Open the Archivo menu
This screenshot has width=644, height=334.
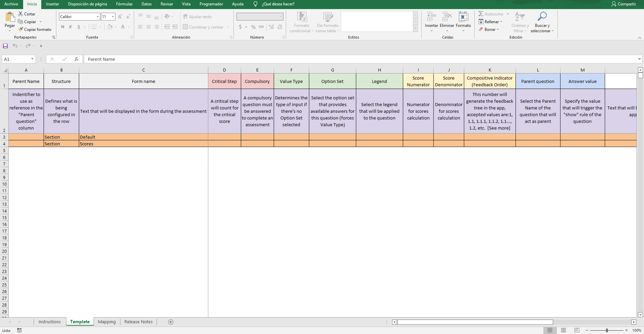tap(11, 4)
